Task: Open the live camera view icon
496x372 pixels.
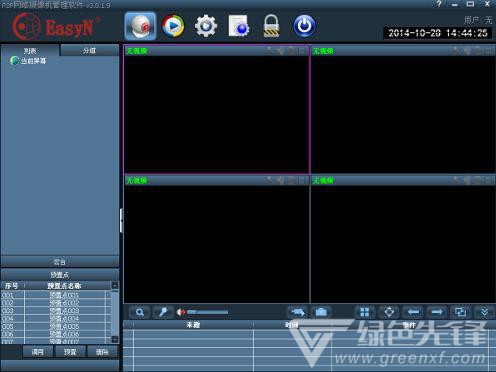Action: 140,26
